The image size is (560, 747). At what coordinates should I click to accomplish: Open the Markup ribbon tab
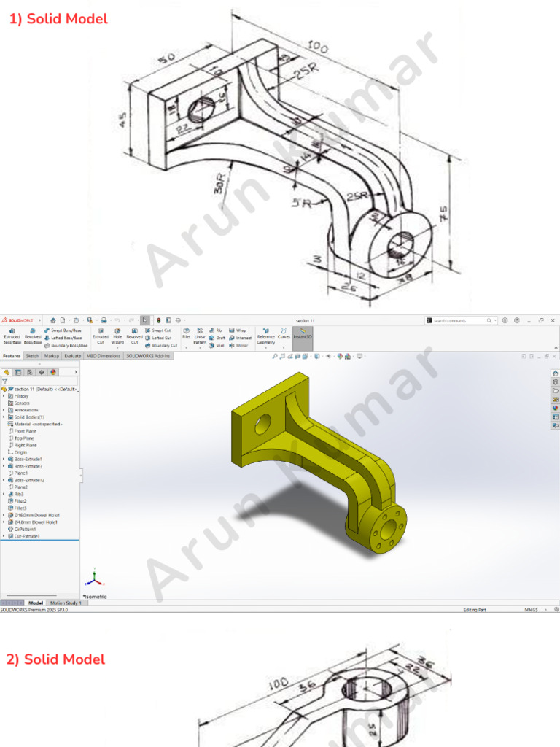pos(52,356)
